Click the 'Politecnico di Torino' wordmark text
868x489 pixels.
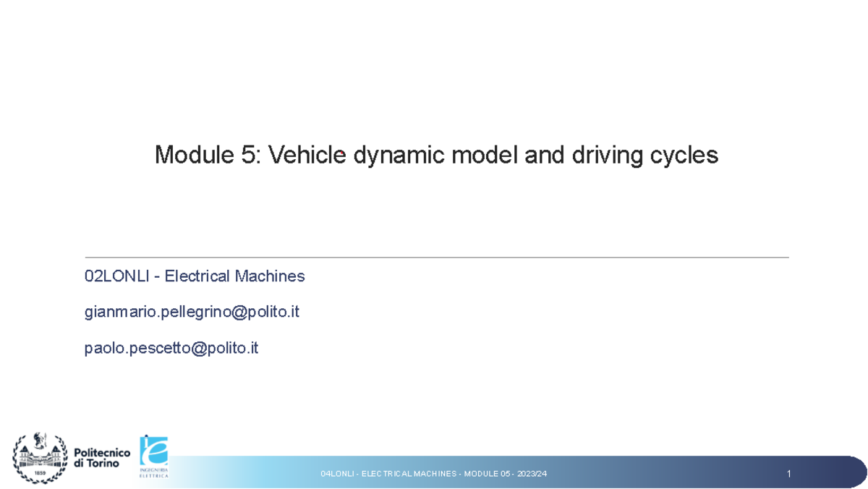tap(101, 457)
